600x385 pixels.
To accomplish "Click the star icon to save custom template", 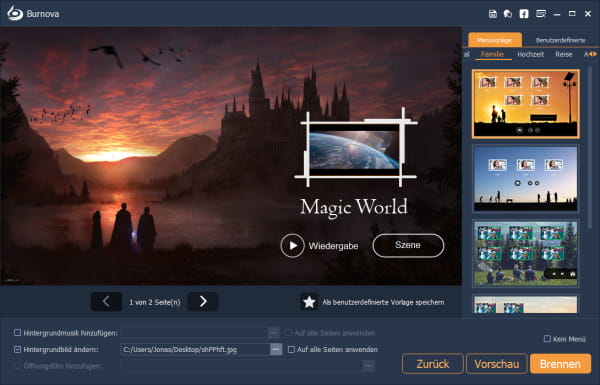I will 309,302.
